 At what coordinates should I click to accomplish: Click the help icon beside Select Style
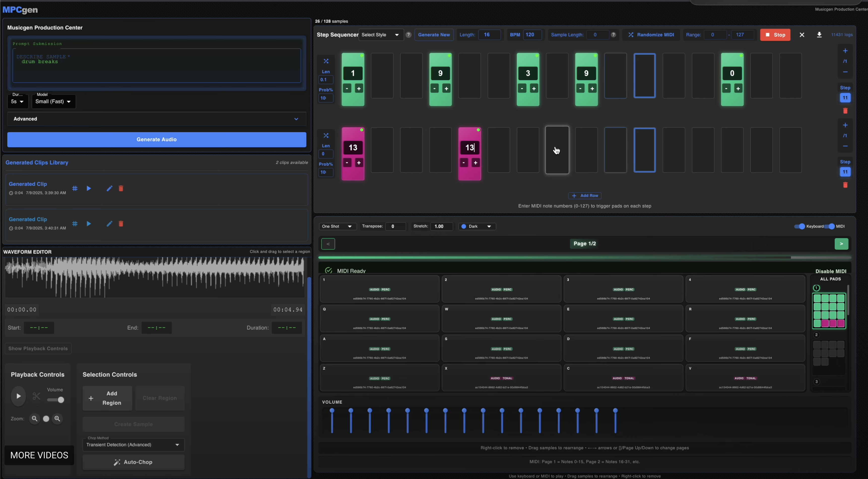pyautogui.click(x=408, y=35)
